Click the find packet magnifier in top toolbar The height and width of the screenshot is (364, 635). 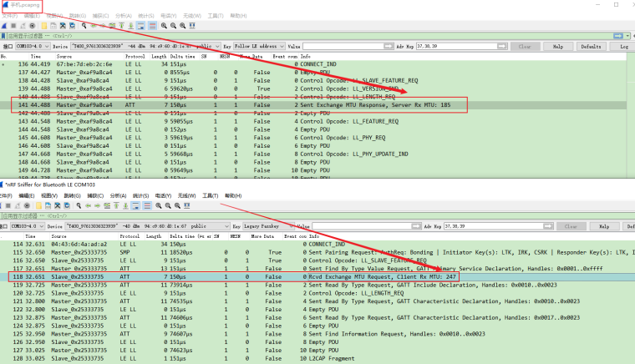[85, 26]
